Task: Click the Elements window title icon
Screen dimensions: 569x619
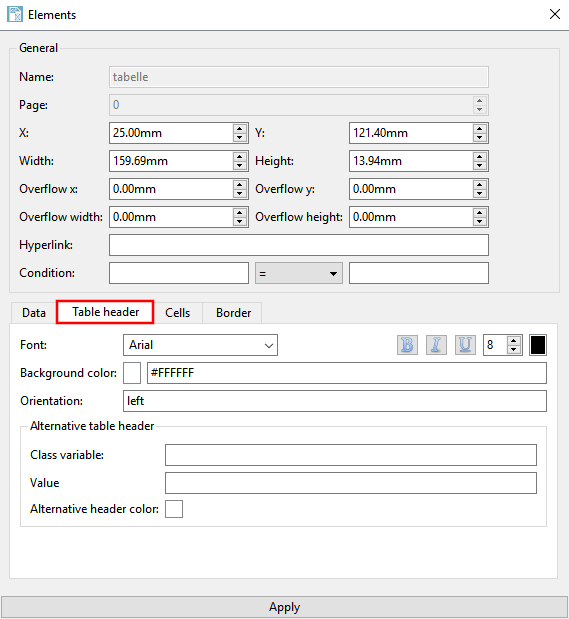Action: [x=15, y=15]
